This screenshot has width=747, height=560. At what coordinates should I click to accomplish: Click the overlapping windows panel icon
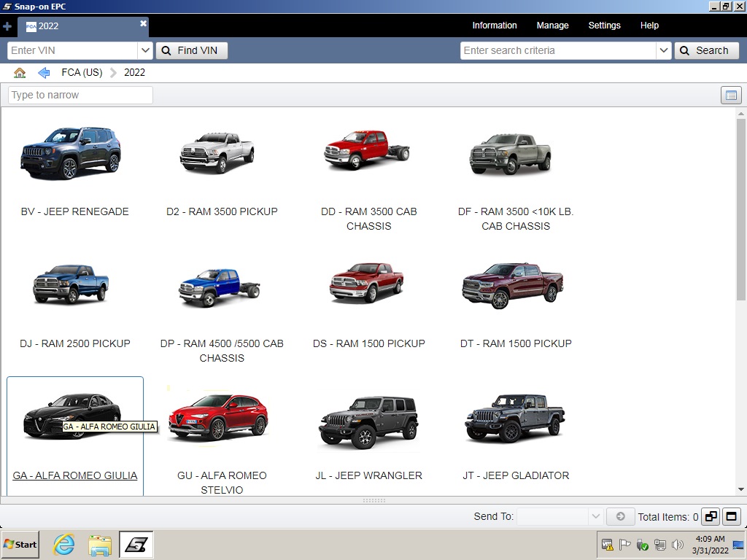pos(711,517)
